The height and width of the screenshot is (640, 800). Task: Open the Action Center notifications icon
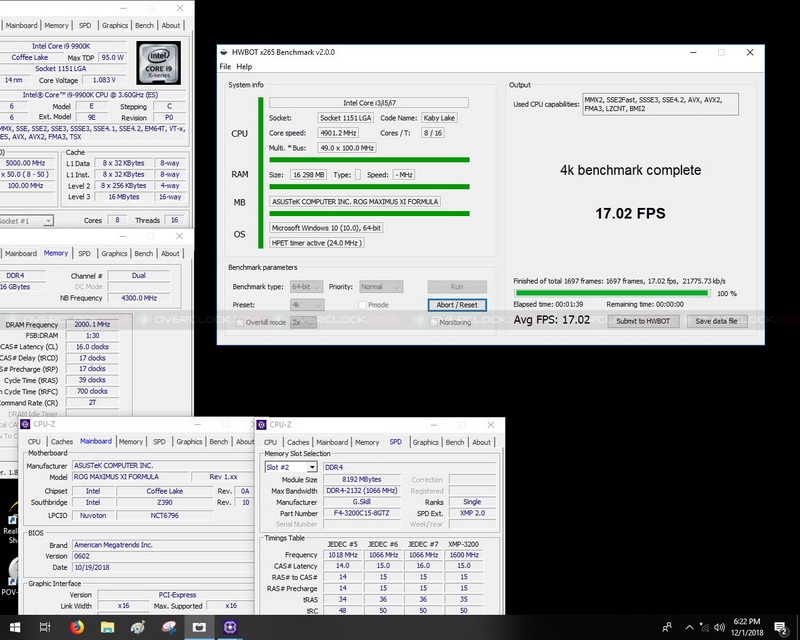[x=781, y=628]
